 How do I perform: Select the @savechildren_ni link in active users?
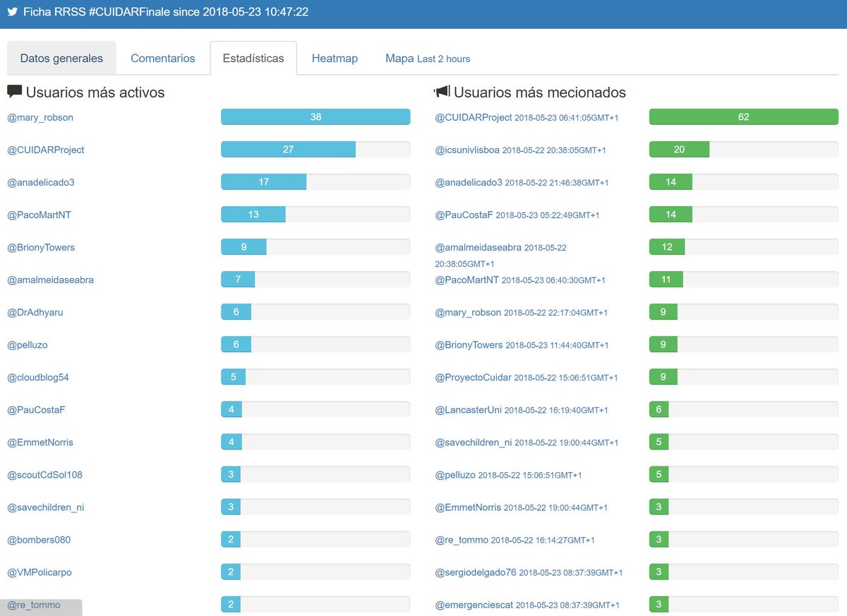pos(47,507)
